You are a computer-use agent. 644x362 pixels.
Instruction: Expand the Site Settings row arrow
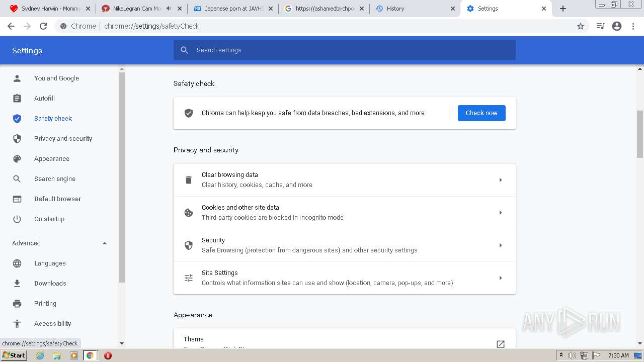(x=500, y=278)
